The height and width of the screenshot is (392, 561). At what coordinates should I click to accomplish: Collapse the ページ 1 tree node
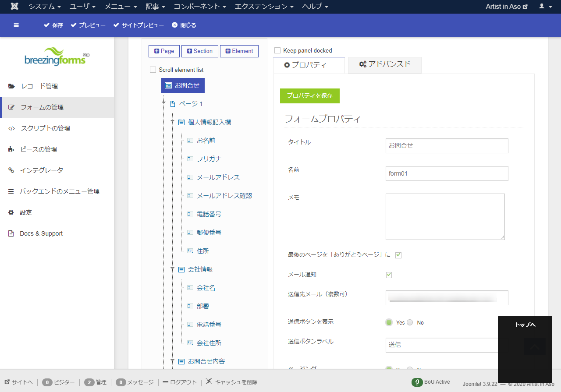[163, 103]
